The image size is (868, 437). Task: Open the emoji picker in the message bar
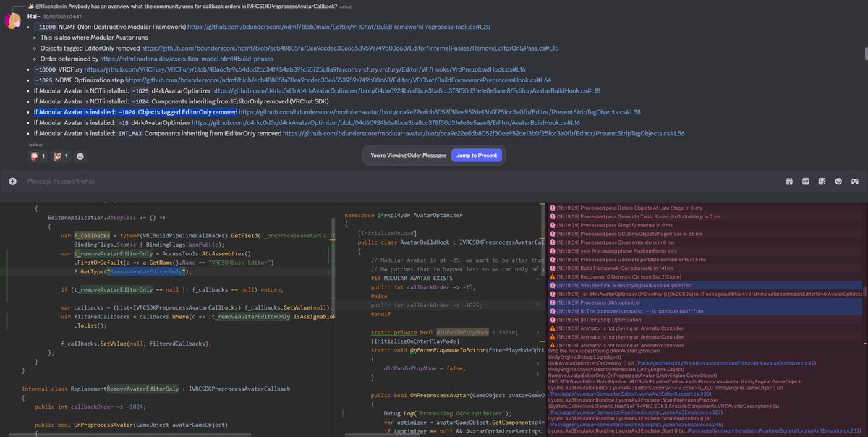(838, 181)
